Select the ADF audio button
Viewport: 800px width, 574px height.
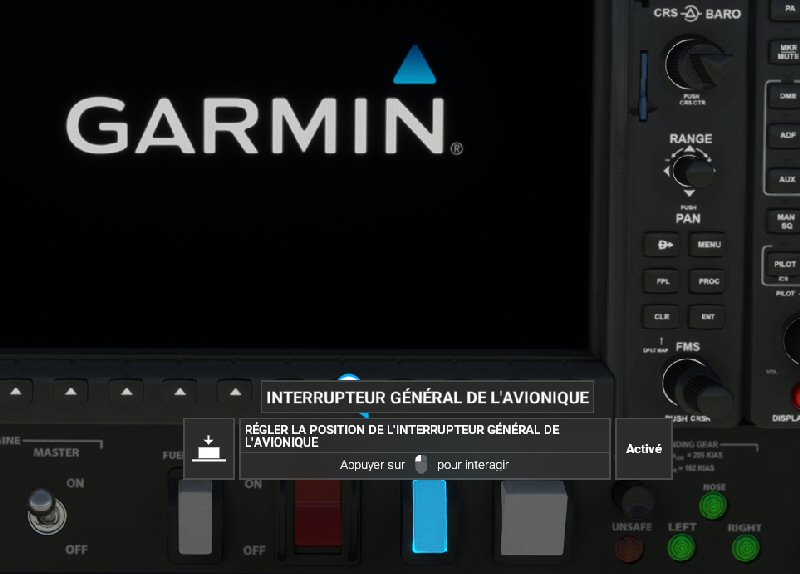pyautogui.click(x=786, y=137)
